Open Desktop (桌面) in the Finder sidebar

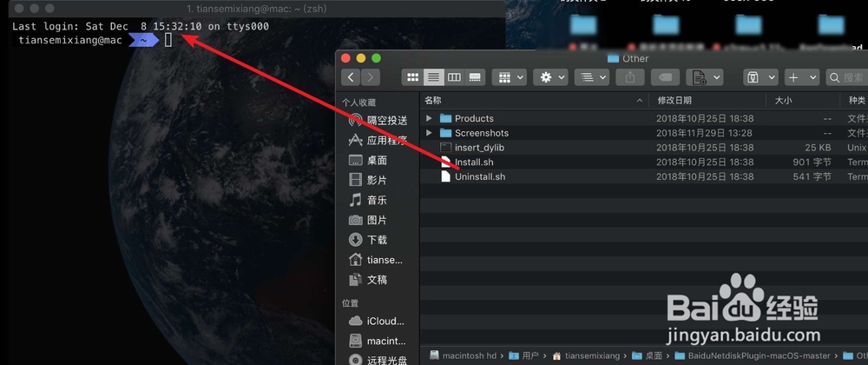(368, 160)
